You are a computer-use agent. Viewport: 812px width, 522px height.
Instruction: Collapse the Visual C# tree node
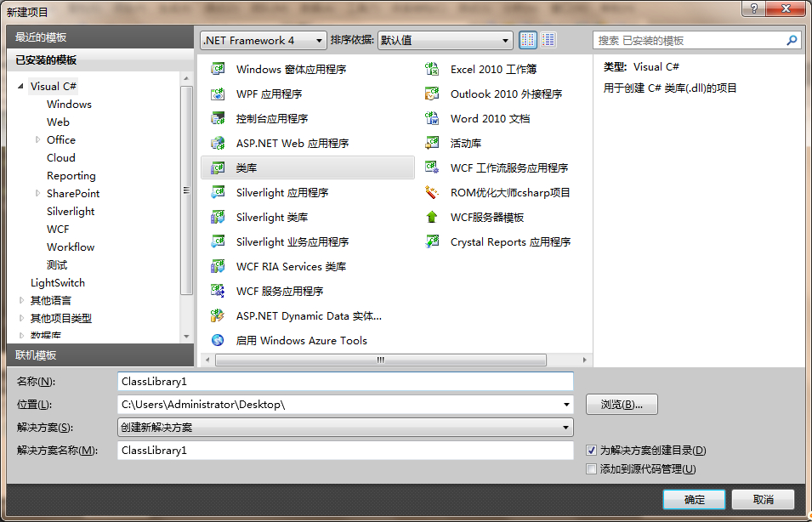(x=20, y=87)
